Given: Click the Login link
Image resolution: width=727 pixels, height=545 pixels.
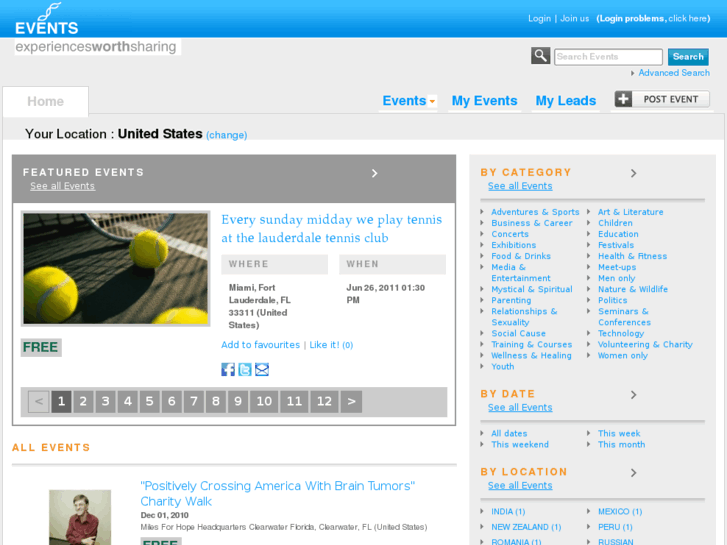Looking at the screenshot, I should click(539, 19).
